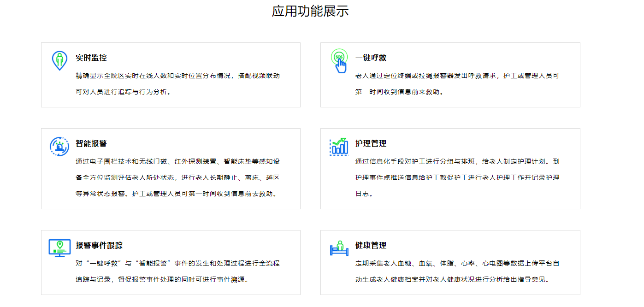Click the 护理管理 card title

[x=371, y=144]
